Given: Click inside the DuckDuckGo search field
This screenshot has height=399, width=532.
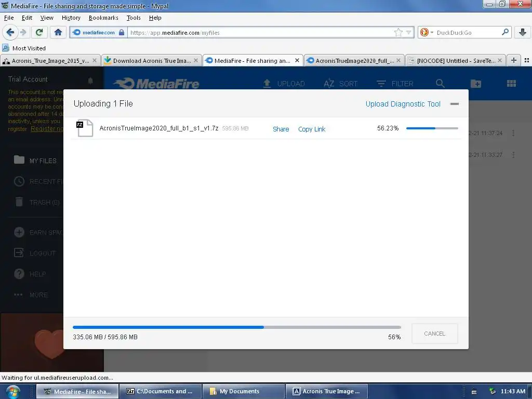Looking at the screenshot, I should click(x=468, y=33).
